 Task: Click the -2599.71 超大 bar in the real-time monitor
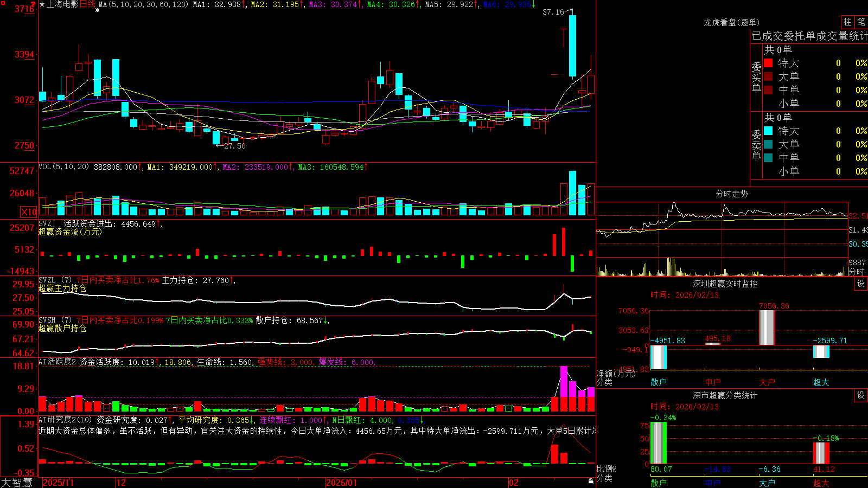pos(821,351)
